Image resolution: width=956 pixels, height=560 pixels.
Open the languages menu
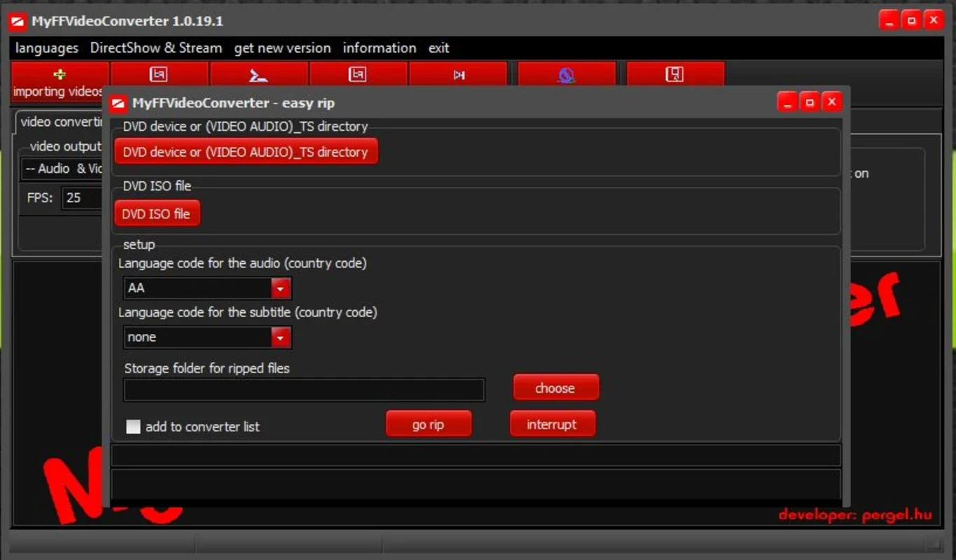pos(47,48)
